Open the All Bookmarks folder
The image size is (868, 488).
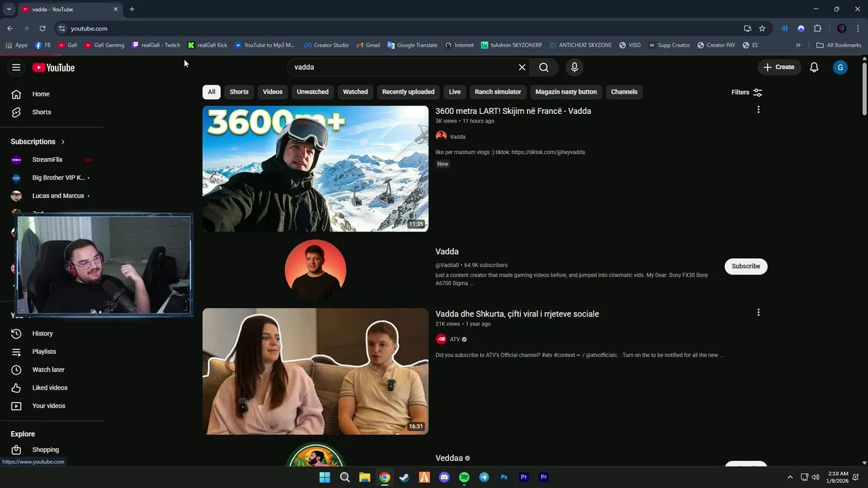point(839,45)
